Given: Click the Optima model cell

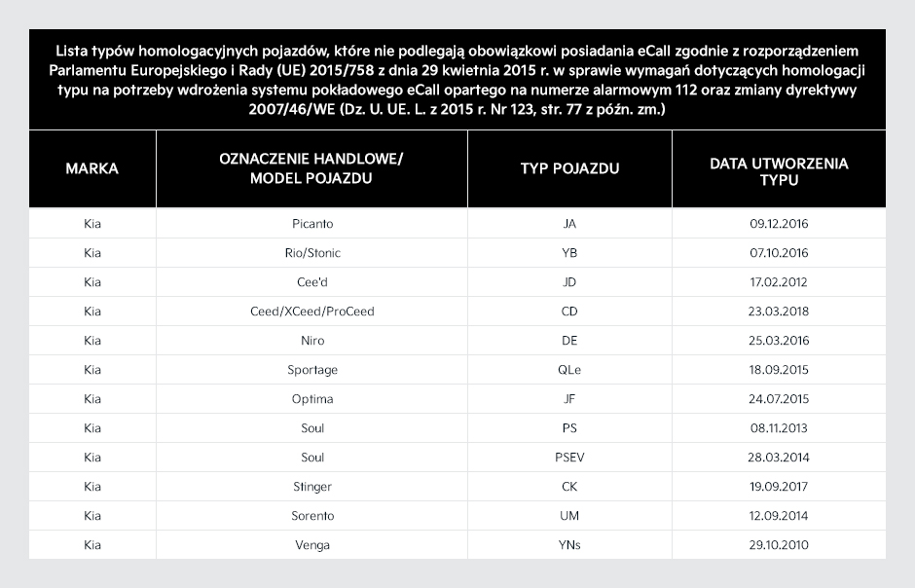Looking at the screenshot, I should coord(311,398).
